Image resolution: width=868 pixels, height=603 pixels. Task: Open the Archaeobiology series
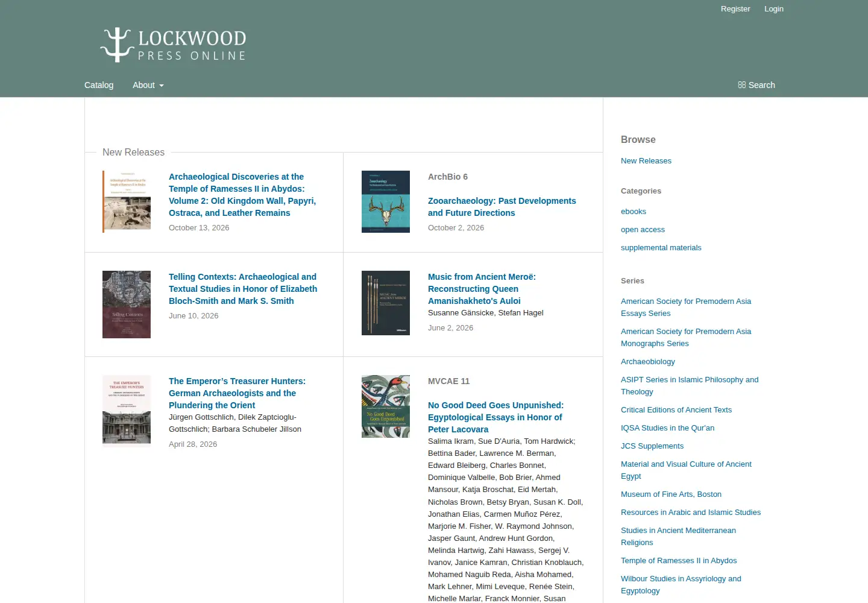648,362
